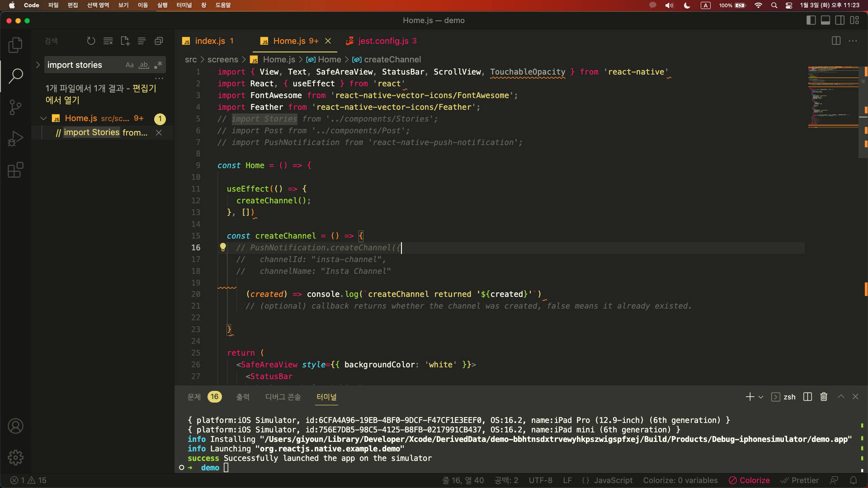868x488 pixels.
Task: Open the 디버그 콘솔 panel tab
Action: tap(283, 397)
